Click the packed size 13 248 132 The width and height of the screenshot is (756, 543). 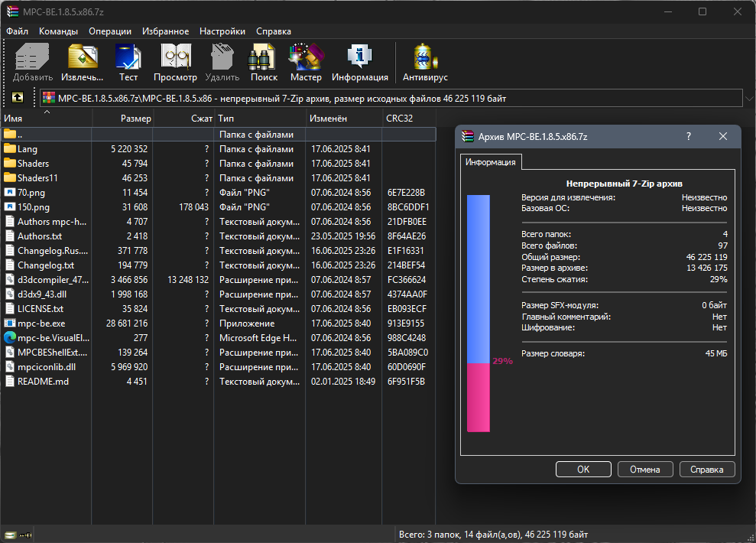point(188,280)
